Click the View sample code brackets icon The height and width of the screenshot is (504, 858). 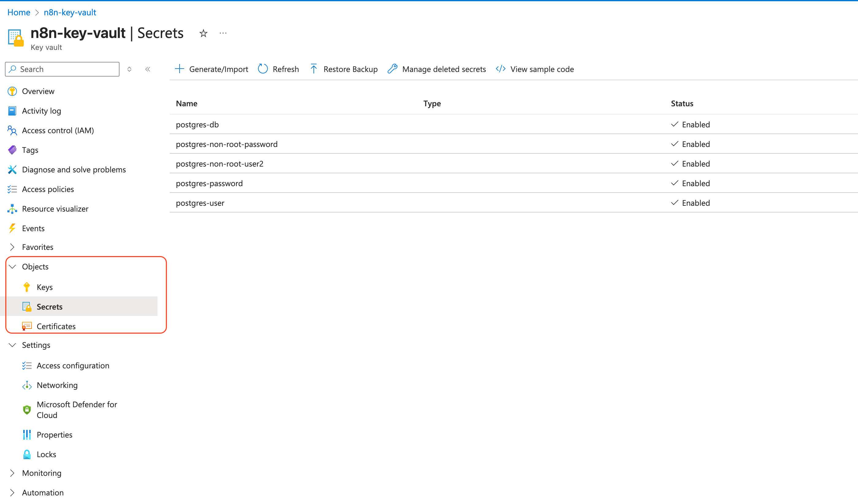pos(500,69)
